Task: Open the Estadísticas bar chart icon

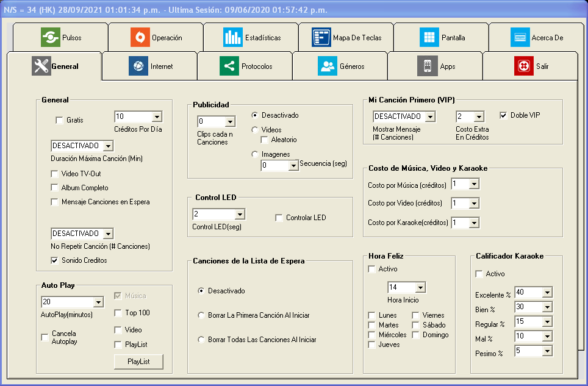Action: [233, 37]
